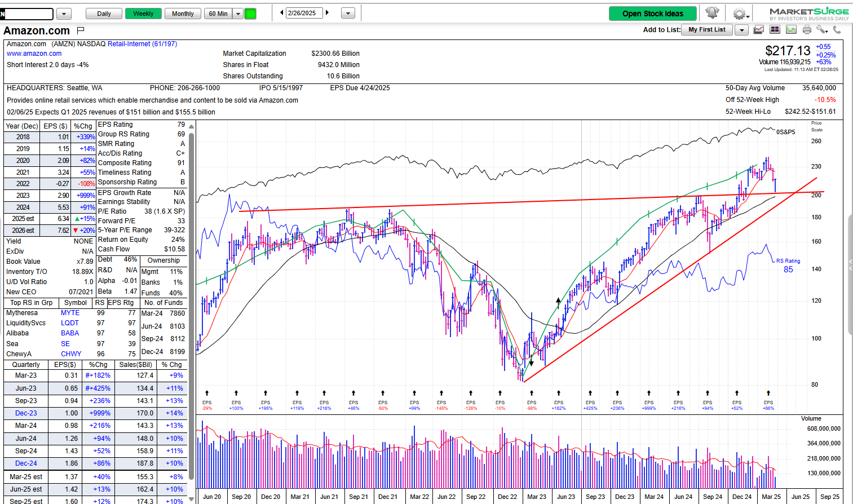Image resolution: width=853 pixels, height=504 pixels.
Task: Add stock to My First List
Action: tap(707, 30)
